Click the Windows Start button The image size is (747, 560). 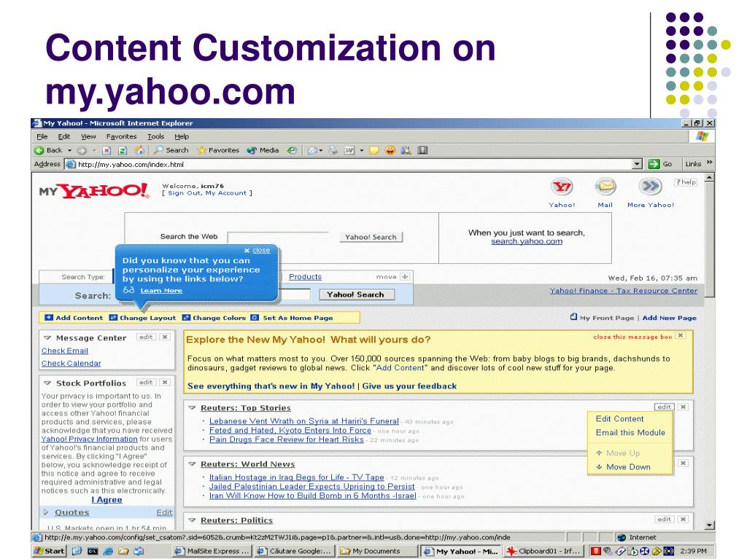pyautogui.click(x=49, y=551)
